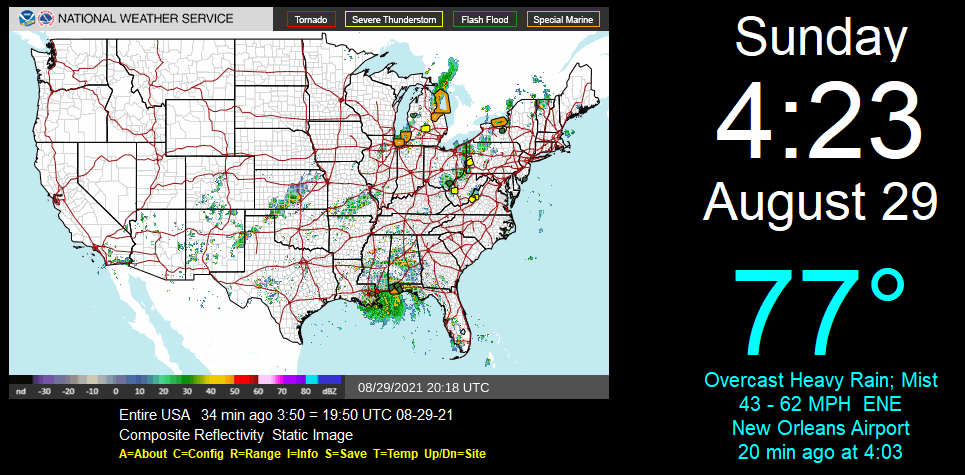Click the R=Range shortcut hint

coord(254,455)
